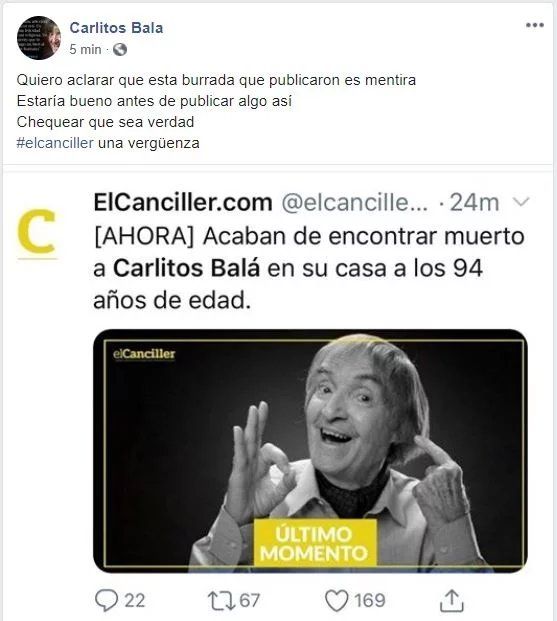This screenshot has height=621, width=557.
Task: Click the 67 retweets count
Action: [249, 600]
